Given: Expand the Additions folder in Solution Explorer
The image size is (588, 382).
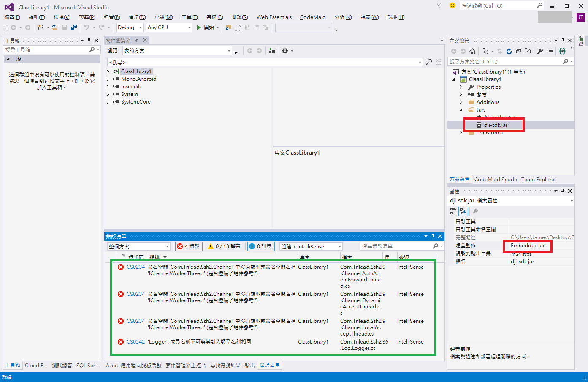Looking at the screenshot, I should [x=461, y=102].
